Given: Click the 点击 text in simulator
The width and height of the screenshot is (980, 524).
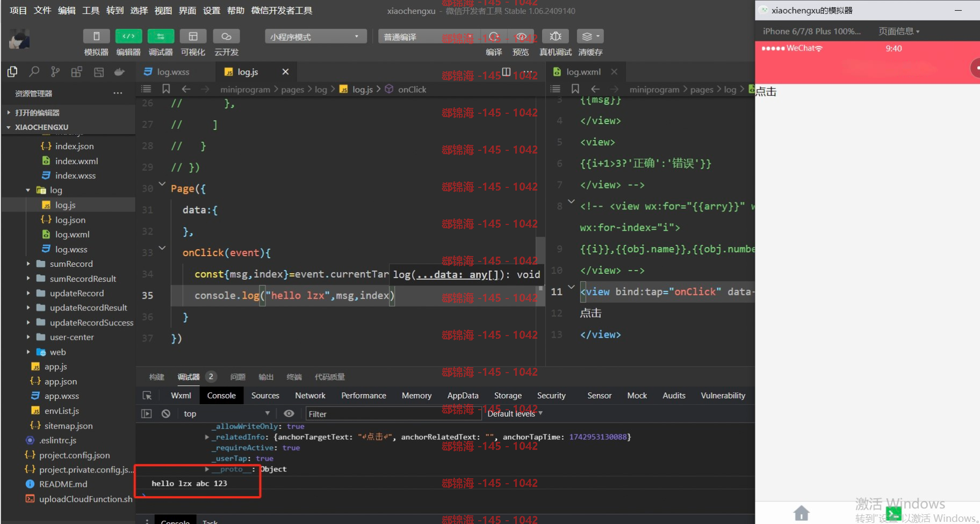Looking at the screenshot, I should pos(766,92).
